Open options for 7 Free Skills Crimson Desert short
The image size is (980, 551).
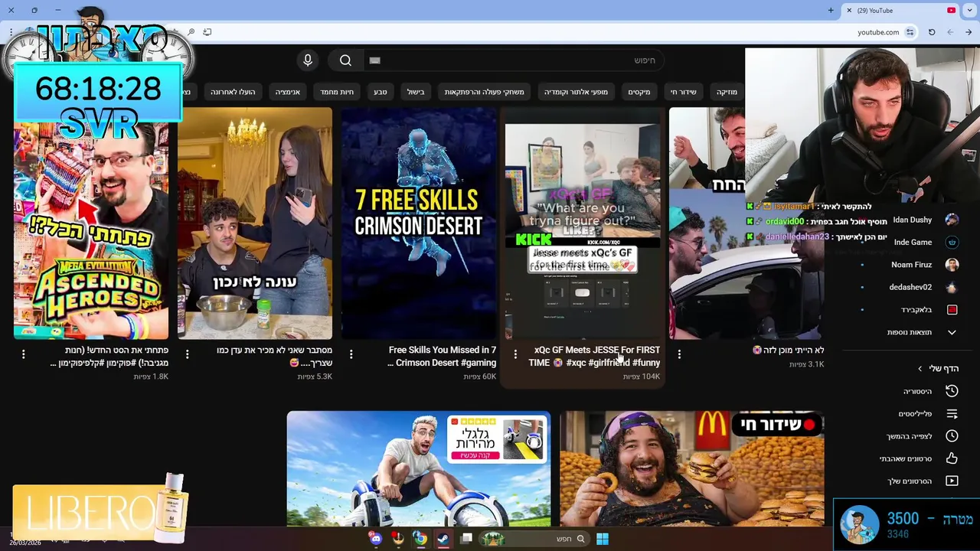[x=351, y=354]
